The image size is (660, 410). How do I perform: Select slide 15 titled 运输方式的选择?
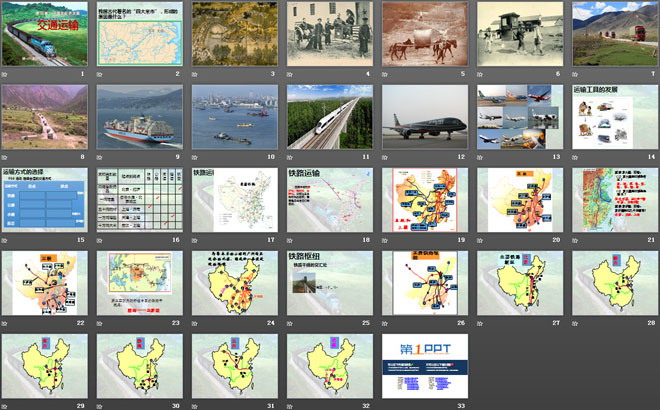[45, 200]
